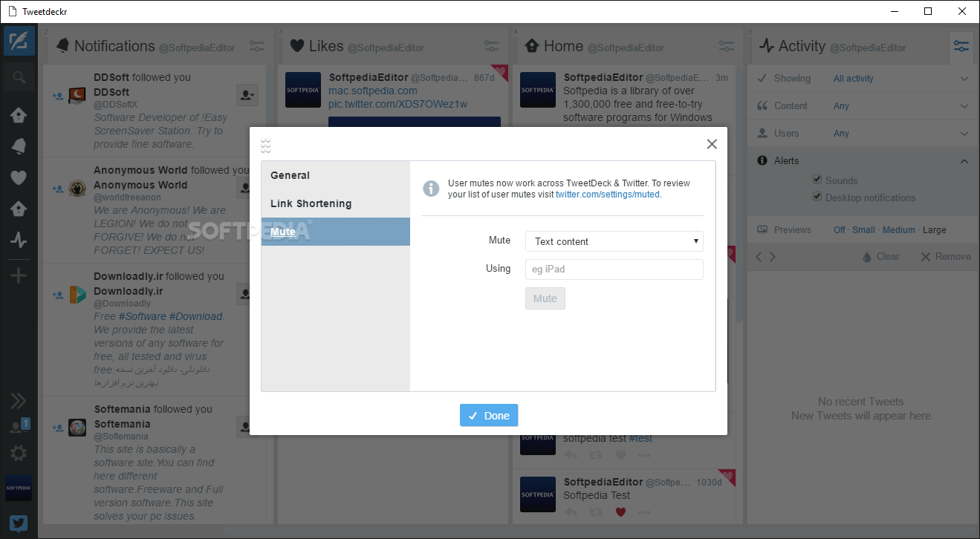The width and height of the screenshot is (980, 539).
Task: Click the Mute button under Using field
Action: coord(545,298)
